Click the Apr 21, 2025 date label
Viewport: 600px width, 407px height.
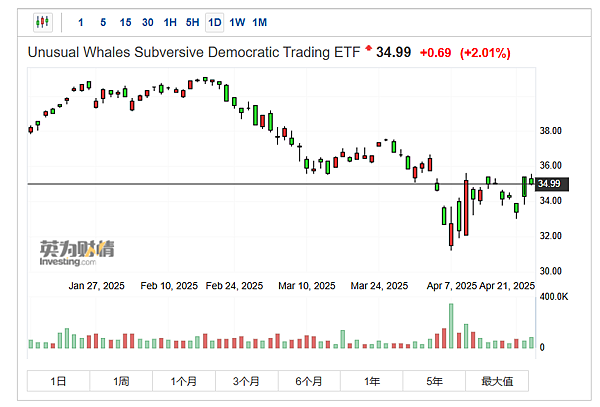[x=507, y=286]
